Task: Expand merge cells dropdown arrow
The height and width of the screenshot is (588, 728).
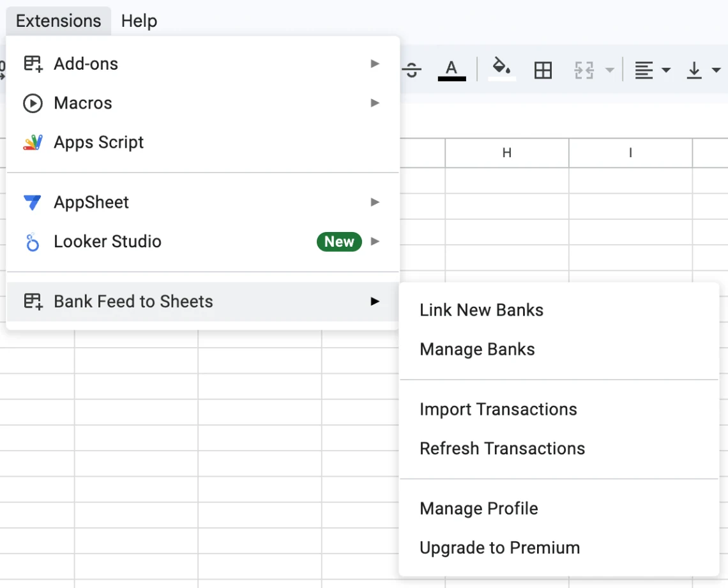Action: (610, 70)
